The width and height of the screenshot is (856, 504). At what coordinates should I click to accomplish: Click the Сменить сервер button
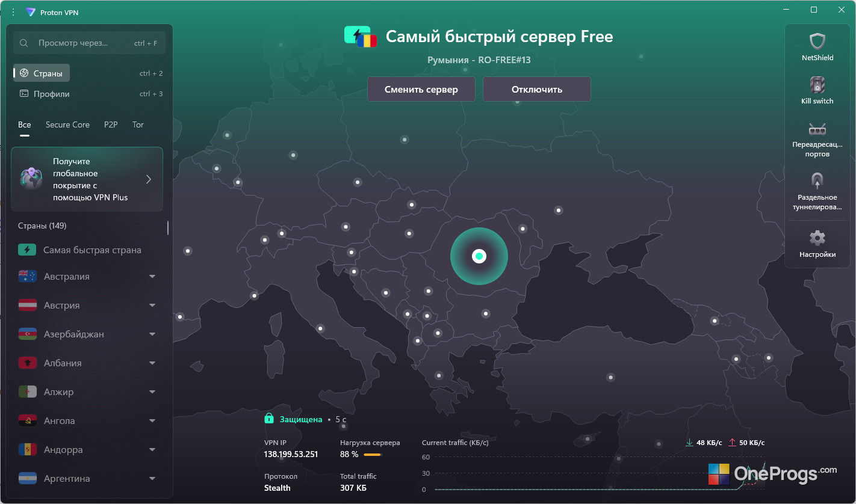pos(421,89)
